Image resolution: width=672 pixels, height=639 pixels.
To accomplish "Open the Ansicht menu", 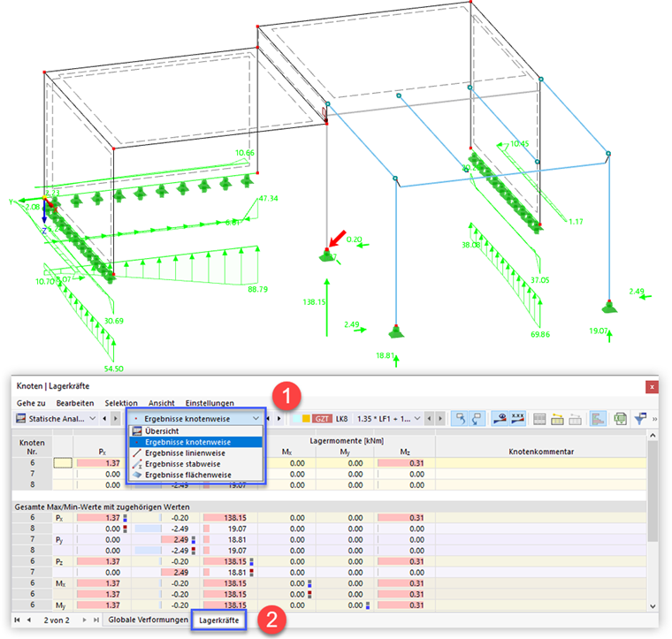I will point(162,403).
